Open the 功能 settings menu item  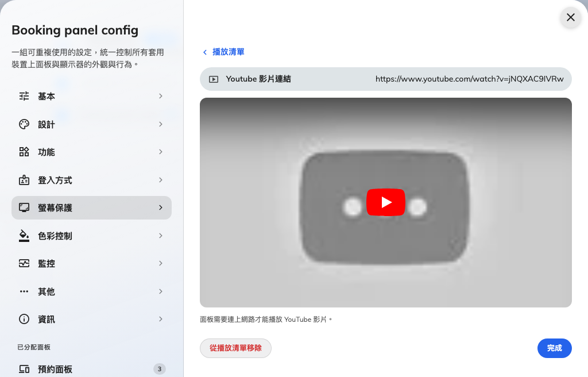click(x=91, y=152)
